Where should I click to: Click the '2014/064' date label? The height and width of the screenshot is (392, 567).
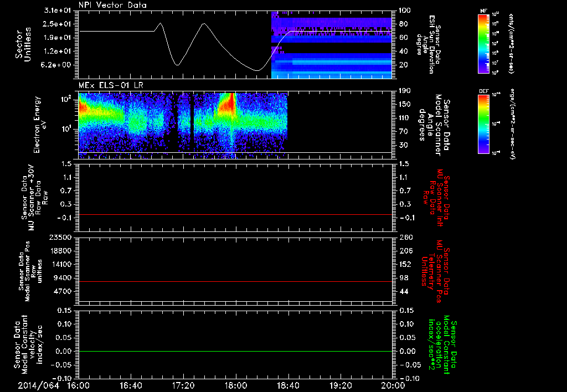point(38,385)
